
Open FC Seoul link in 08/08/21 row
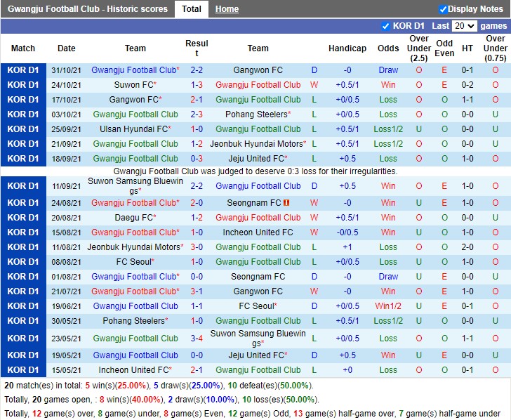coord(134,262)
